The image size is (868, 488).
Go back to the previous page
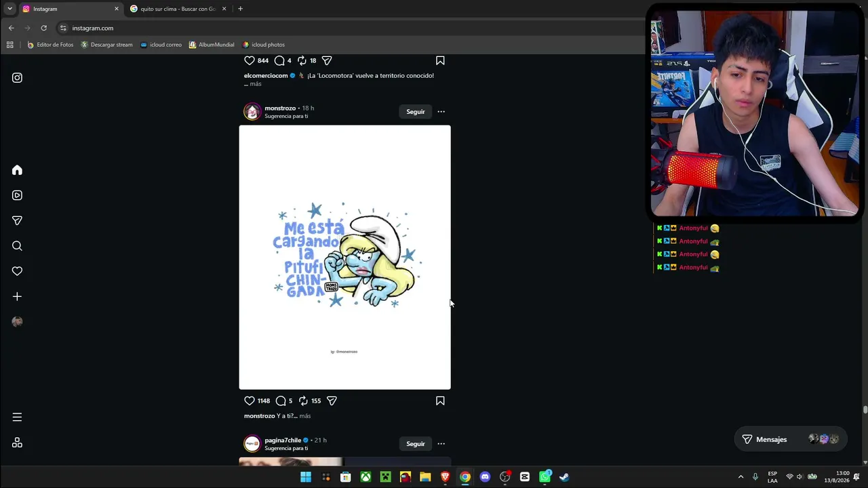11,28
